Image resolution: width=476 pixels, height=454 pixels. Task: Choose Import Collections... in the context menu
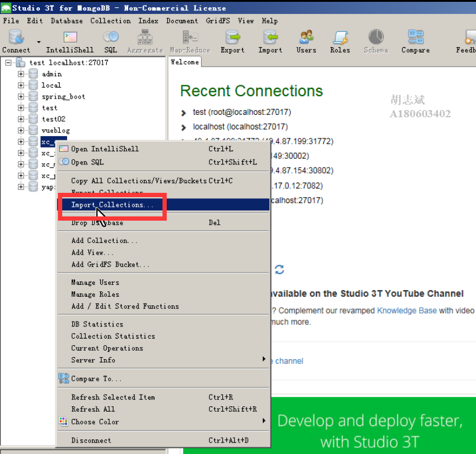pos(164,204)
